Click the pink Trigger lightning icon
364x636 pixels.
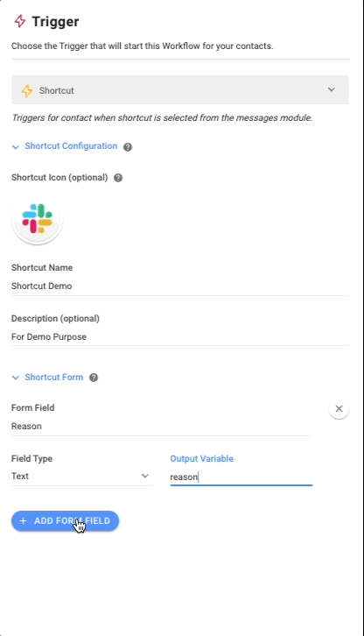(x=20, y=21)
